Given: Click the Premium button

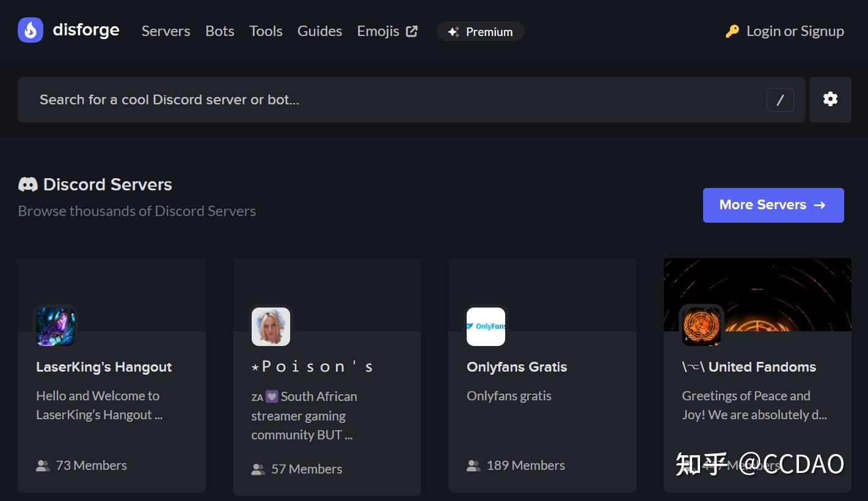Looking at the screenshot, I should [x=480, y=31].
